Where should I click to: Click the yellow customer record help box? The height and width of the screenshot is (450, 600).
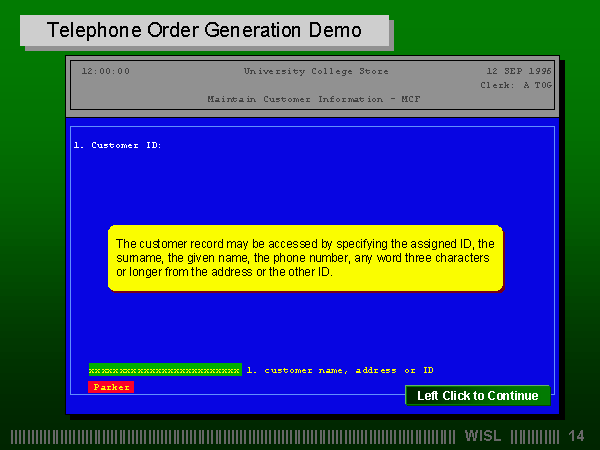tap(305, 258)
